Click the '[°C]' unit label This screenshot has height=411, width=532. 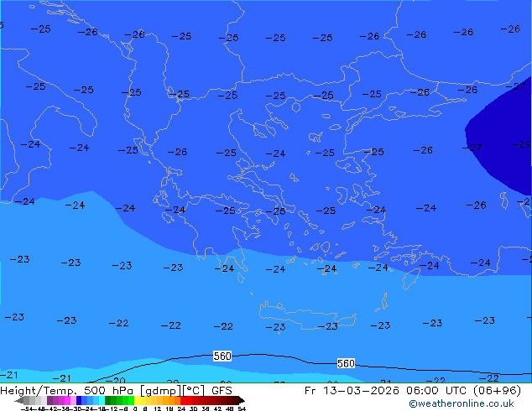pyautogui.click(x=194, y=391)
